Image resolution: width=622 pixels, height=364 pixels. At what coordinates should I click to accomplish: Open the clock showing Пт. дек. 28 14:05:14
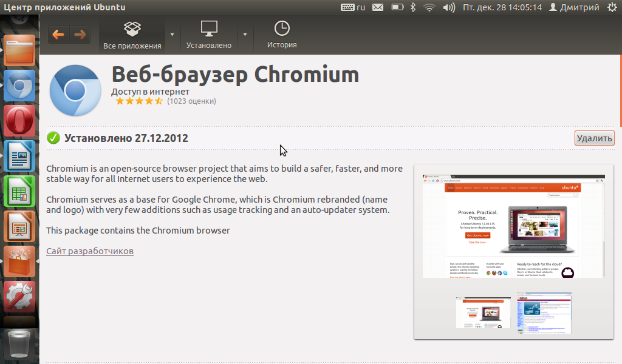(x=502, y=7)
